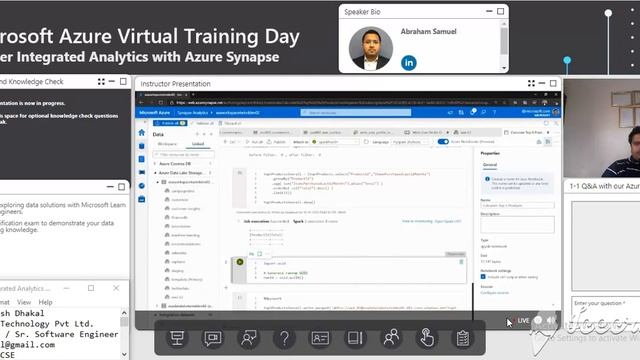Run the selected notebook cell
The image size is (640, 360).
pyautogui.click(x=240, y=262)
